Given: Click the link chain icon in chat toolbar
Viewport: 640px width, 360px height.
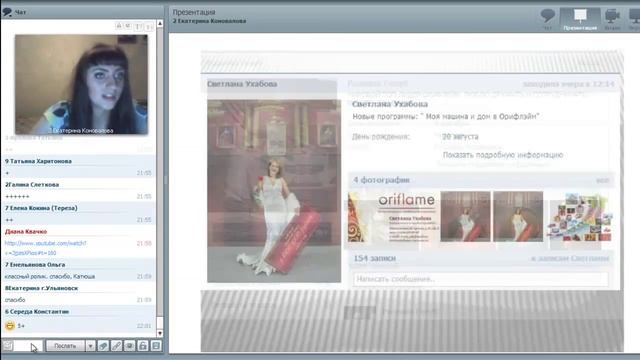Looking at the screenshot, I should [116, 346].
